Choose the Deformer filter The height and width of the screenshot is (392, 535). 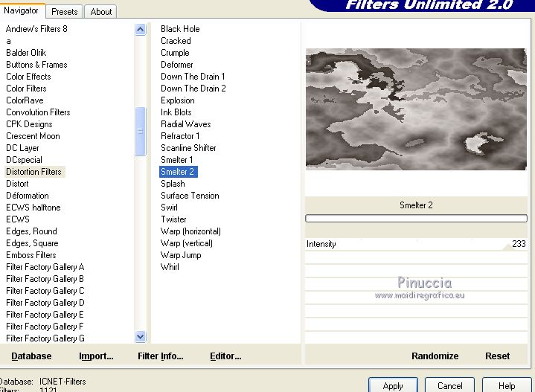coord(177,65)
